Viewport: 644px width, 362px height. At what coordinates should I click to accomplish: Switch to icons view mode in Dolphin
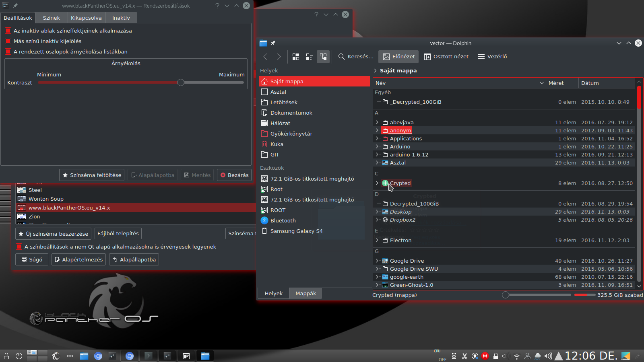(x=296, y=57)
